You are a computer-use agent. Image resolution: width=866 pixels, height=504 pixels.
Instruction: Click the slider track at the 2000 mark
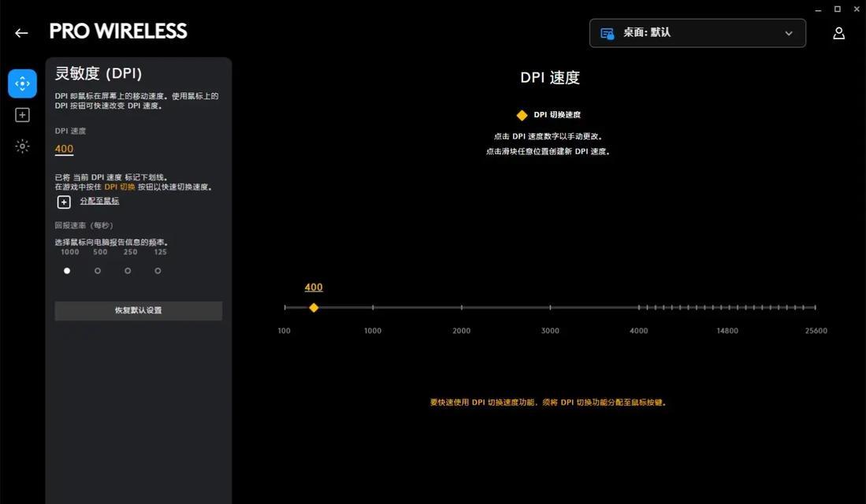coord(462,307)
